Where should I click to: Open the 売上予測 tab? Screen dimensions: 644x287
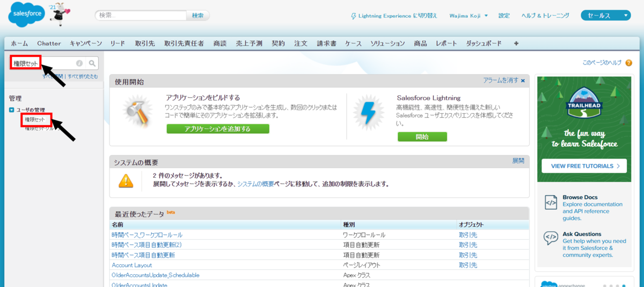(249, 44)
